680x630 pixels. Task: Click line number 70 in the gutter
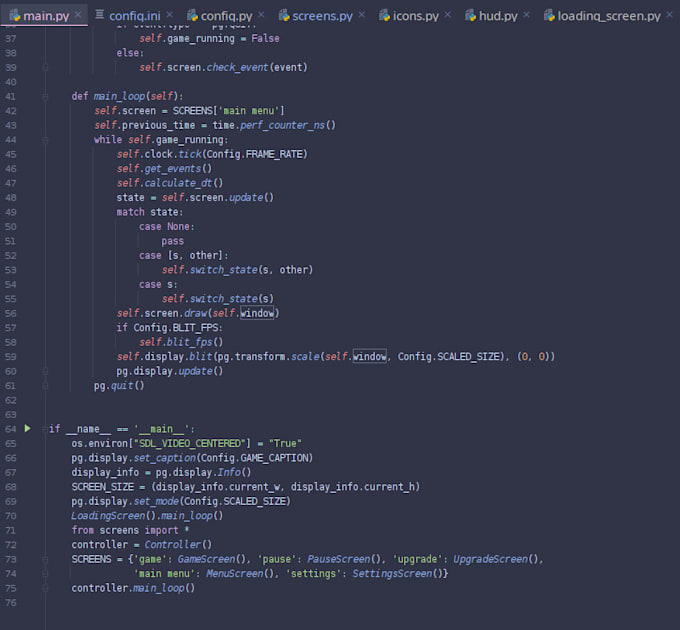pos(11,516)
